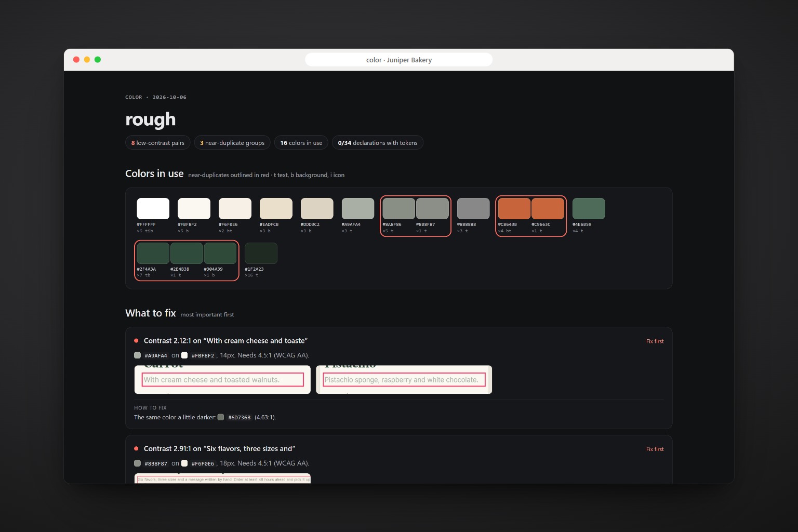Click the "Colors in use" section heading
The height and width of the screenshot is (532, 798).
[x=154, y=174]
